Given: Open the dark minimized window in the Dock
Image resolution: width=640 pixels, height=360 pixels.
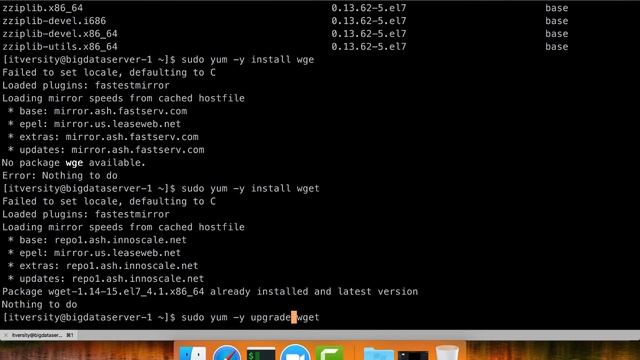Looking at the screenshot, I should point(413,355).
